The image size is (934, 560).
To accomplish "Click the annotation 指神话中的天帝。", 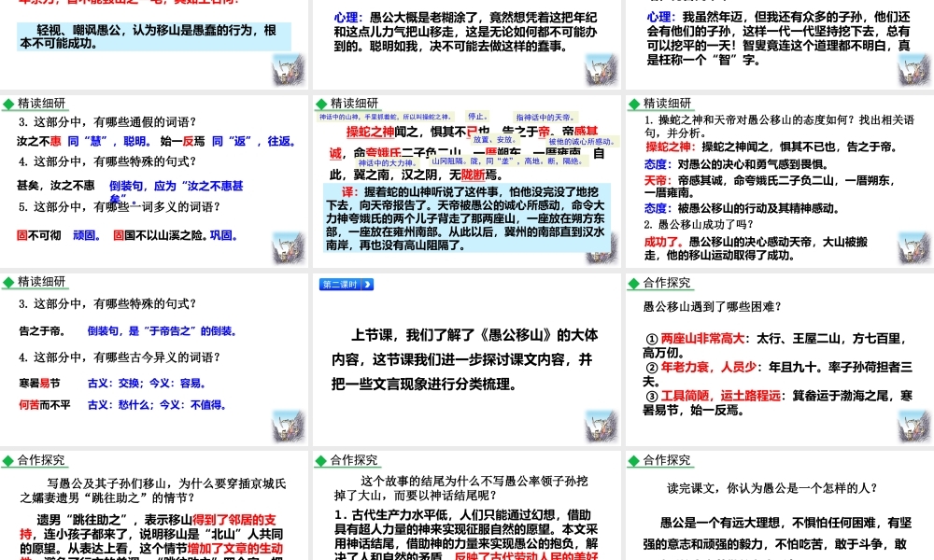I will coord(545,118).
